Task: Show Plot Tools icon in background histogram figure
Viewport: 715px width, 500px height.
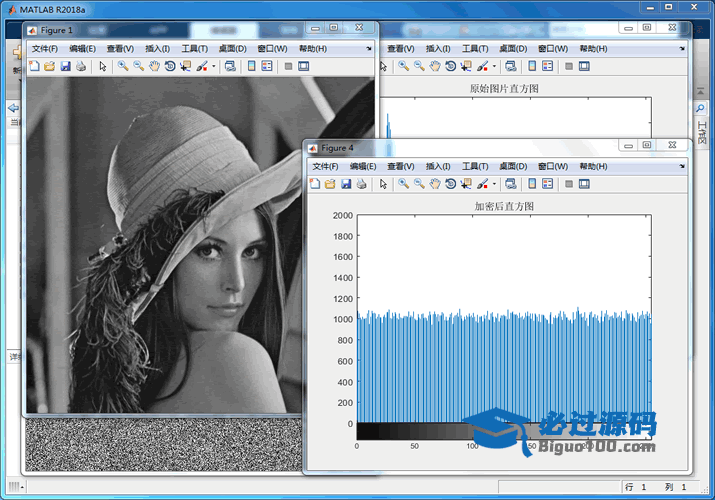Action: coord(584,66)
